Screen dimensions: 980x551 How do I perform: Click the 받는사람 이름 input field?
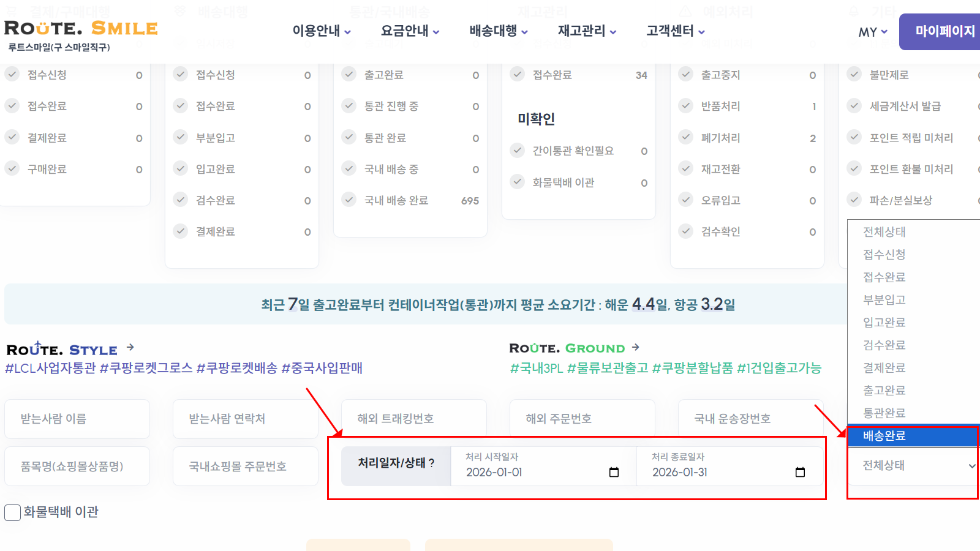(77, 418)
